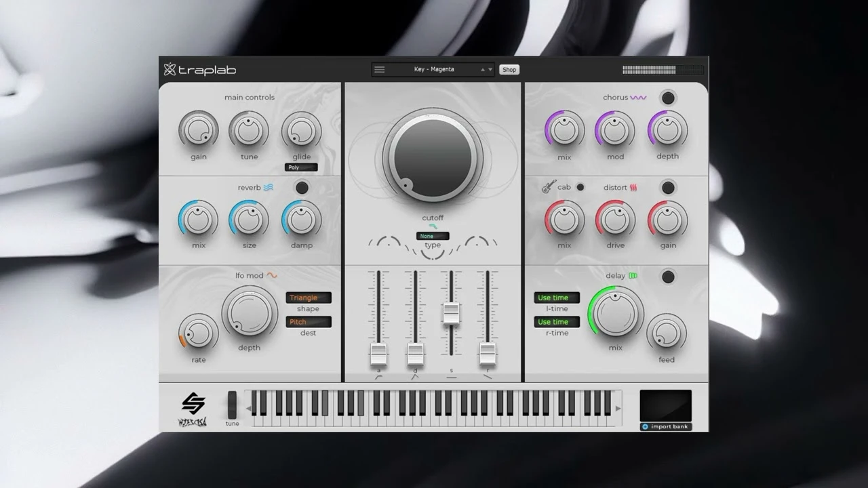Screen dimensions: 868x488
Task: Select previous preset with up arrow
Action: pyautogui.click(x=483, y=69)
